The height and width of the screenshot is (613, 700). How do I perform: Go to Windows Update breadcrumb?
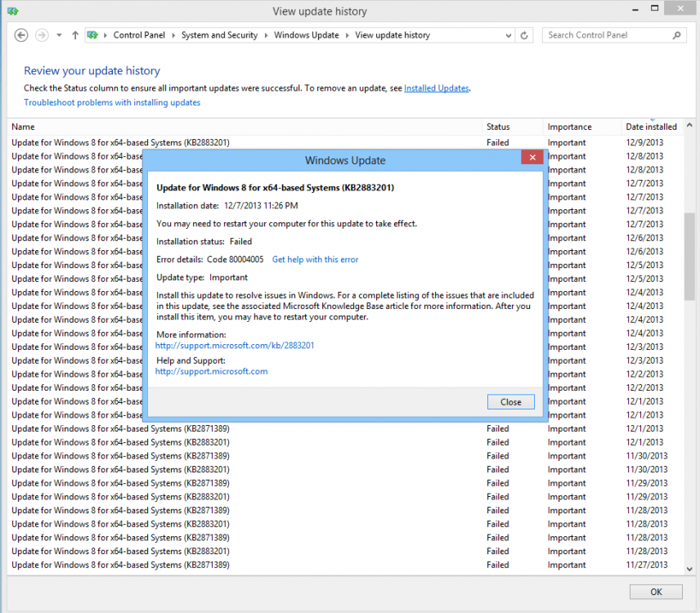tap(306, 35)
